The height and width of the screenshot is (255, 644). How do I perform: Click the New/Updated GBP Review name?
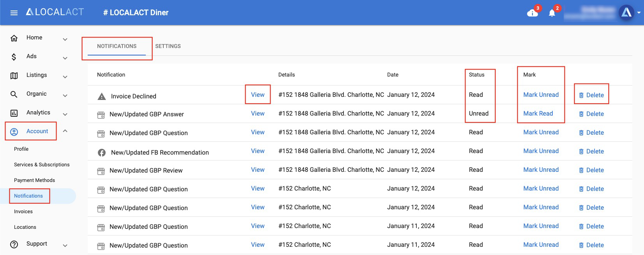pyautogui.click(x=146, y=170)
